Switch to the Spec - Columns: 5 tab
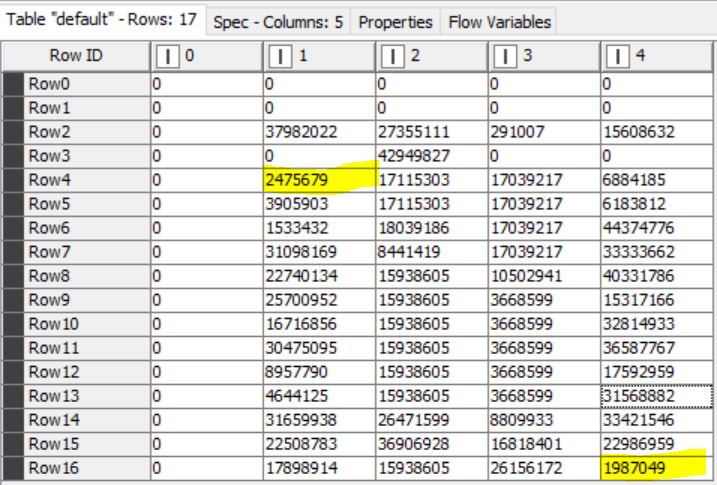Image resolution: width=717 pixels, height=485 pixels. tap(281, 21)
